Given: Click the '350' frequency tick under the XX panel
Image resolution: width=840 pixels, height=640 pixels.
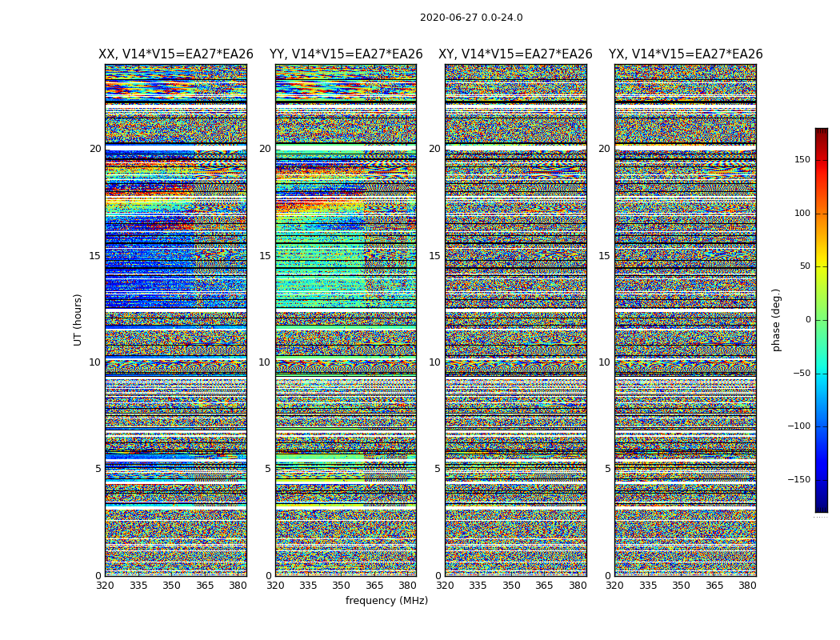Looking at the screenshot, I should (171, 586).
